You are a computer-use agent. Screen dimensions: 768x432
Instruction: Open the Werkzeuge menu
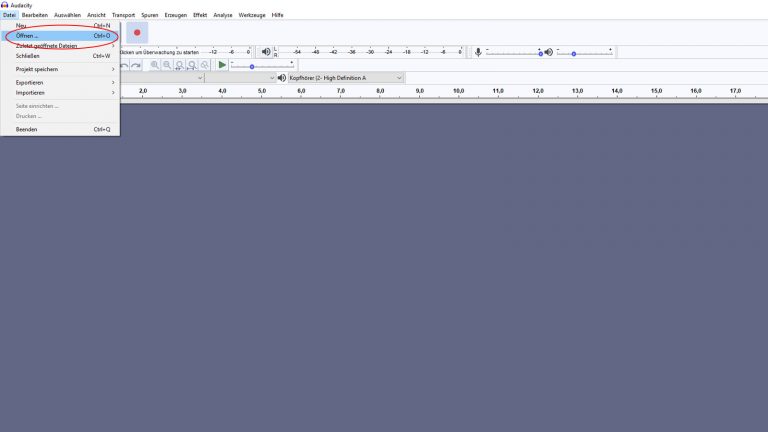[252, 15]
